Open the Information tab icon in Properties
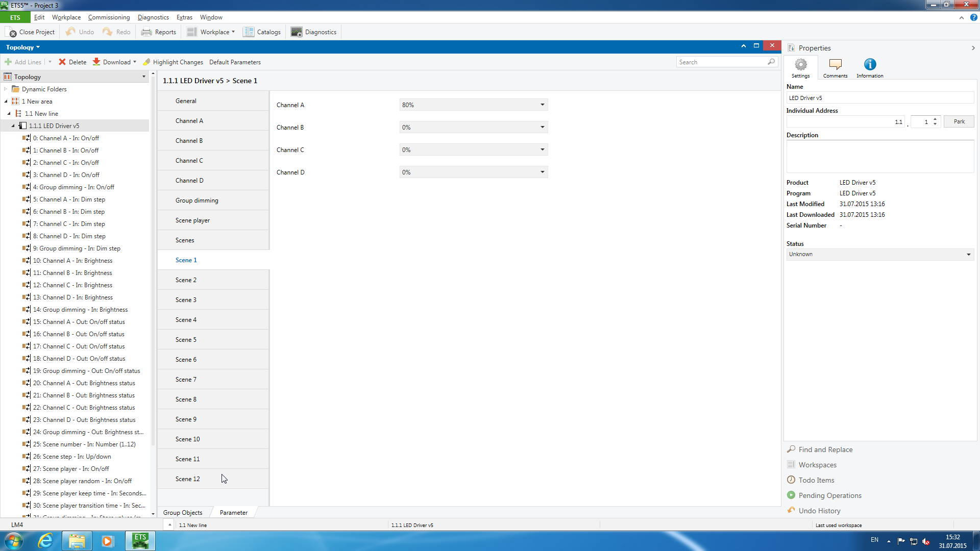 pos(870,65)
